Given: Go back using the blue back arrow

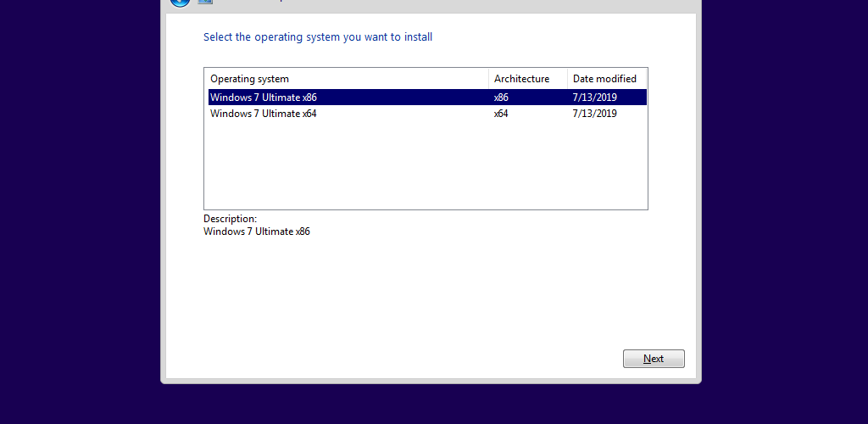Looking at the screenshot, I should click(x=180, y=3).
